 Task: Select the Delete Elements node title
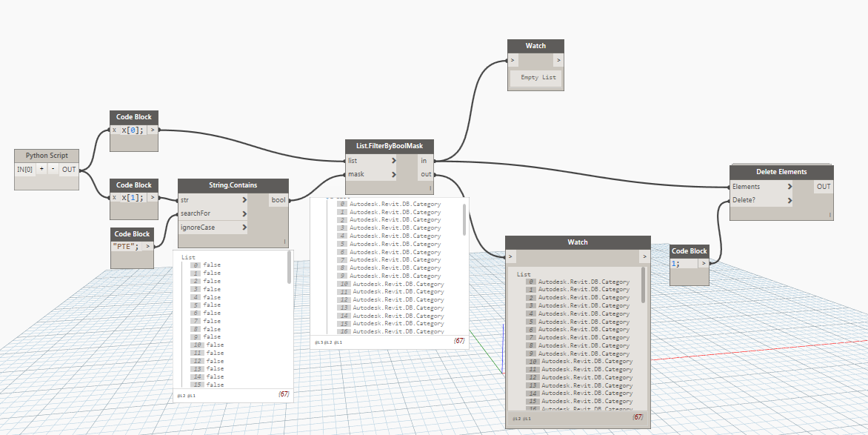781,172
